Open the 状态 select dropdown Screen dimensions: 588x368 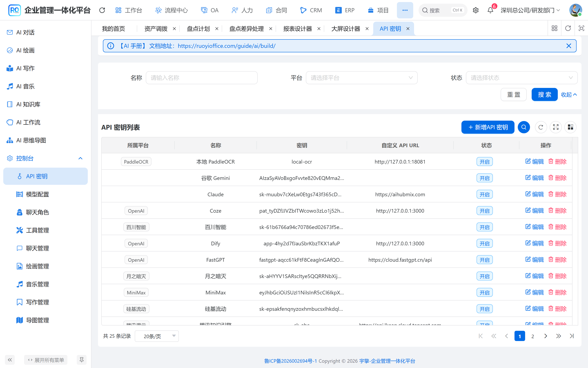pyautogui.click(x=522, y=78)
